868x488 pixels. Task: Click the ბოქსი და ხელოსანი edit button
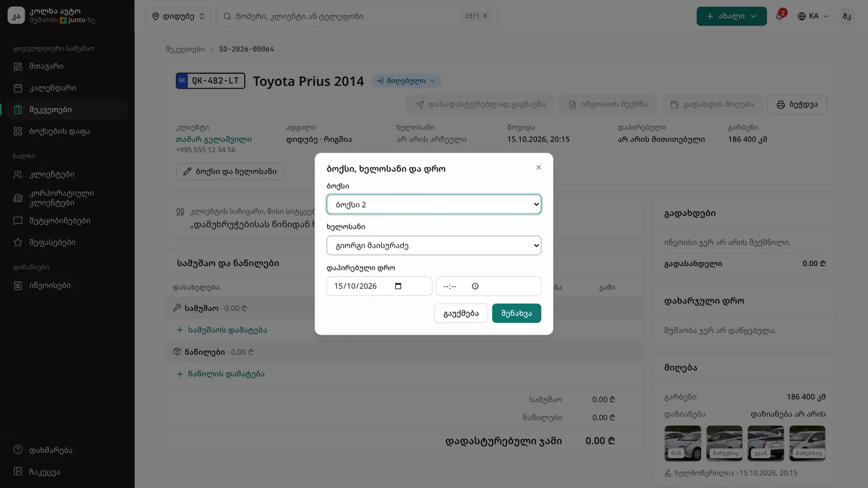(229, 171)
